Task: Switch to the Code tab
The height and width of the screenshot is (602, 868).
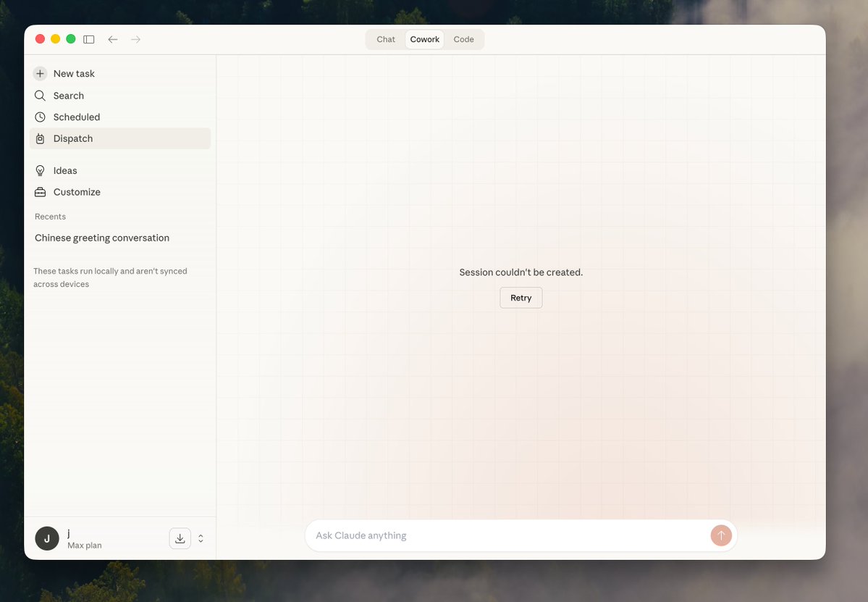Action: click(464, 39)
